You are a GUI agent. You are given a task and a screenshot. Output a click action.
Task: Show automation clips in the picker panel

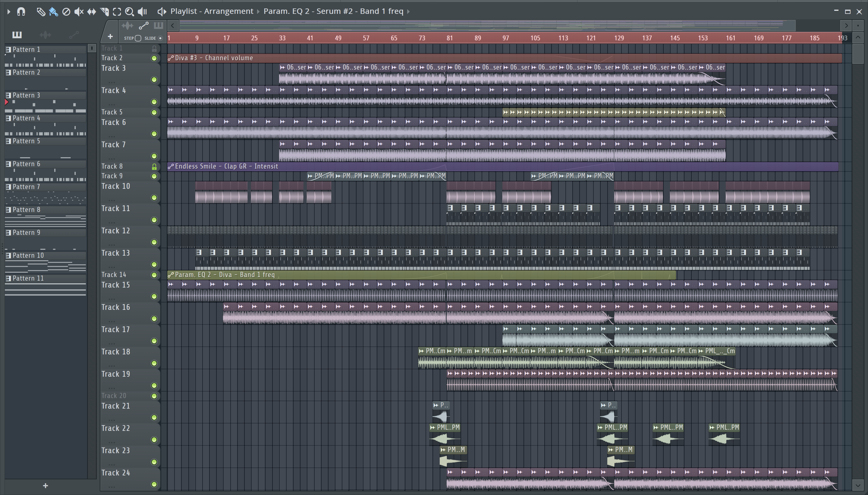[74, 35]
